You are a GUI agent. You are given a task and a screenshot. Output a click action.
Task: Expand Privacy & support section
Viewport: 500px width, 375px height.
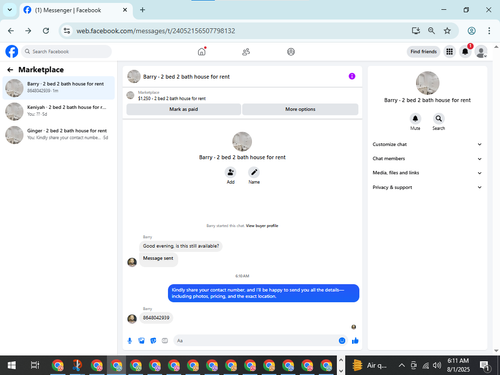(427, 187)
